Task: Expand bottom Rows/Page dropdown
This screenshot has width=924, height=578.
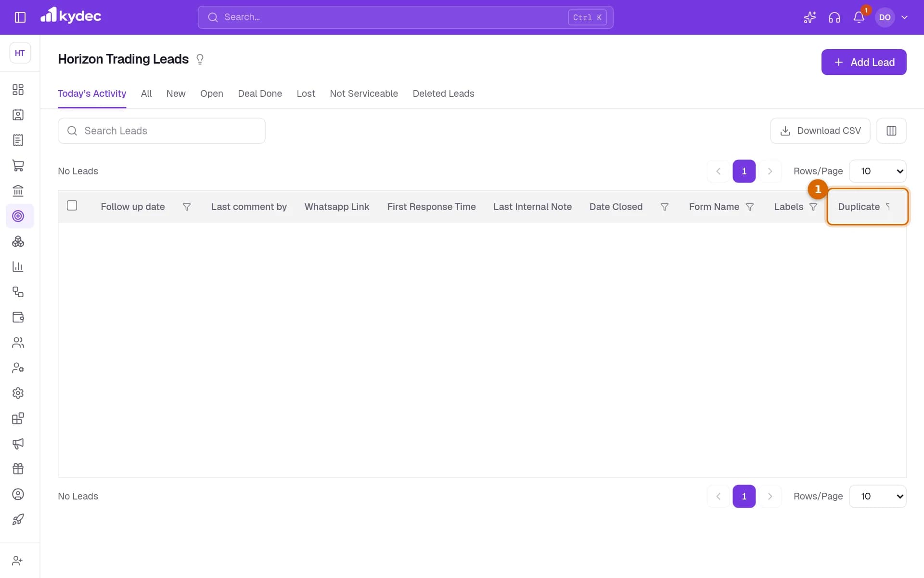Action: pyautogui.click(x=878, y=496)
